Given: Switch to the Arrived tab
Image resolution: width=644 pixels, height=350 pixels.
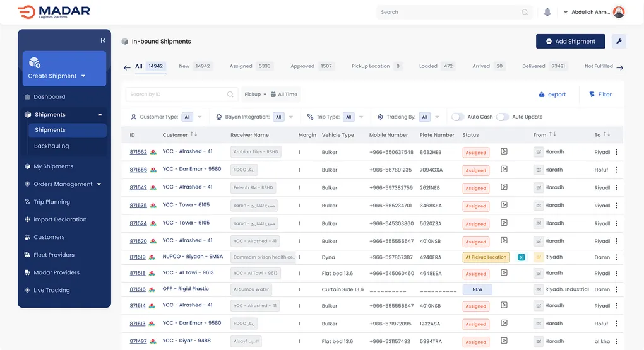Looking at the screenshot, I should tap(488, 66).
